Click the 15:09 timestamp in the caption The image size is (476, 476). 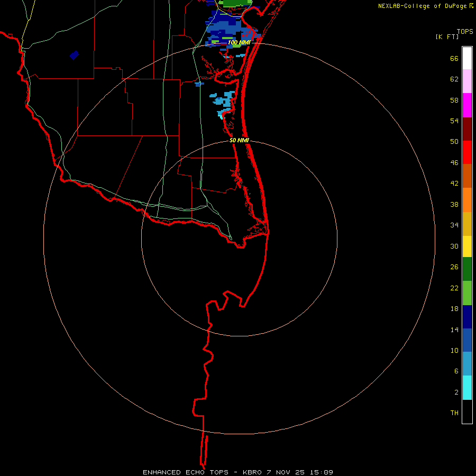click(322, 472)
